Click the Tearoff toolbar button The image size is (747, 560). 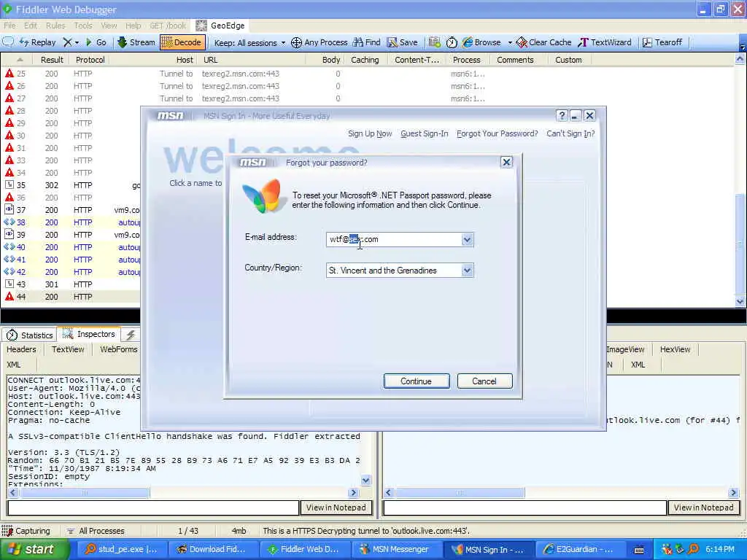pos(662,42)
